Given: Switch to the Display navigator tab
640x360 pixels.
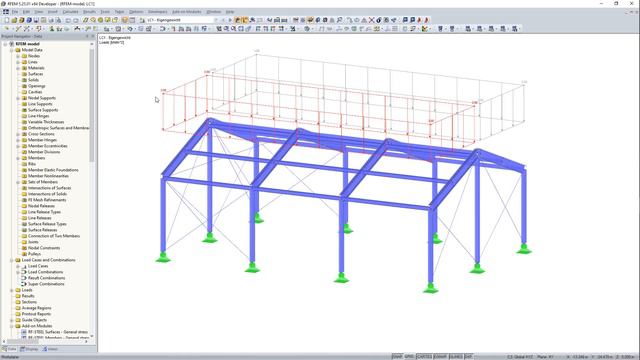Looking at the screenshot, I should [x=29, y=349].
